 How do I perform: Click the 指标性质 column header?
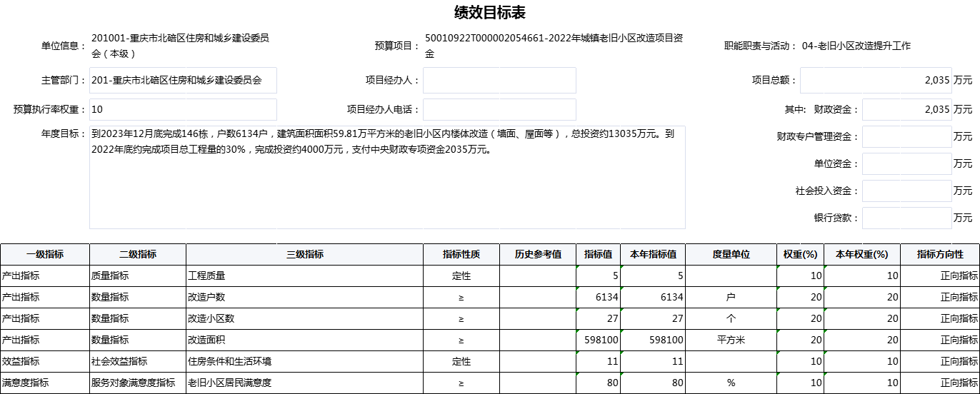click(x=461, y=254)
